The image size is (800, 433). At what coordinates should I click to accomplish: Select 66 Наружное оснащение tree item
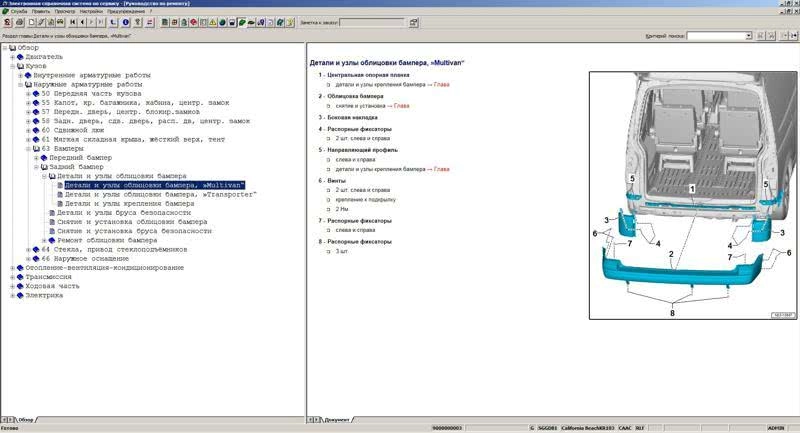tap(85, 259)
